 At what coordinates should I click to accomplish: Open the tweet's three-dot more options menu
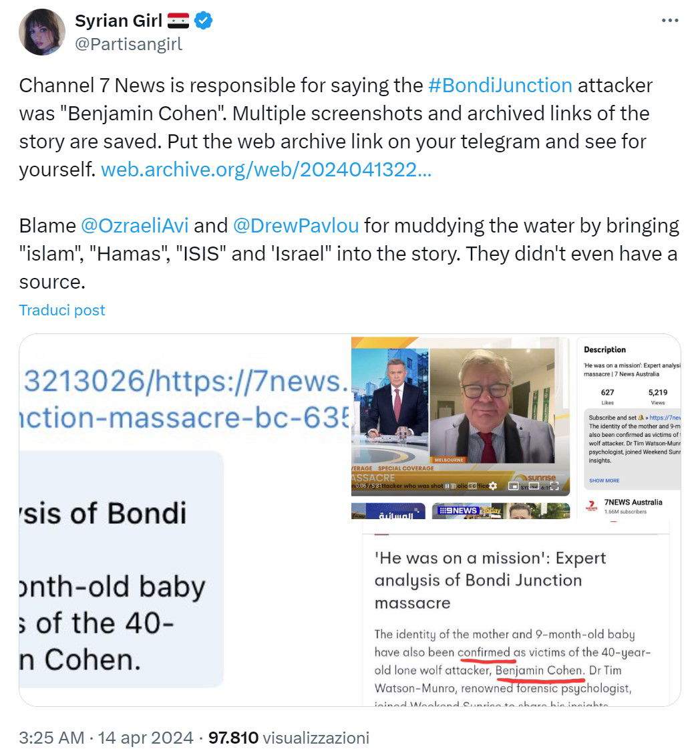(x=669, y=21)
